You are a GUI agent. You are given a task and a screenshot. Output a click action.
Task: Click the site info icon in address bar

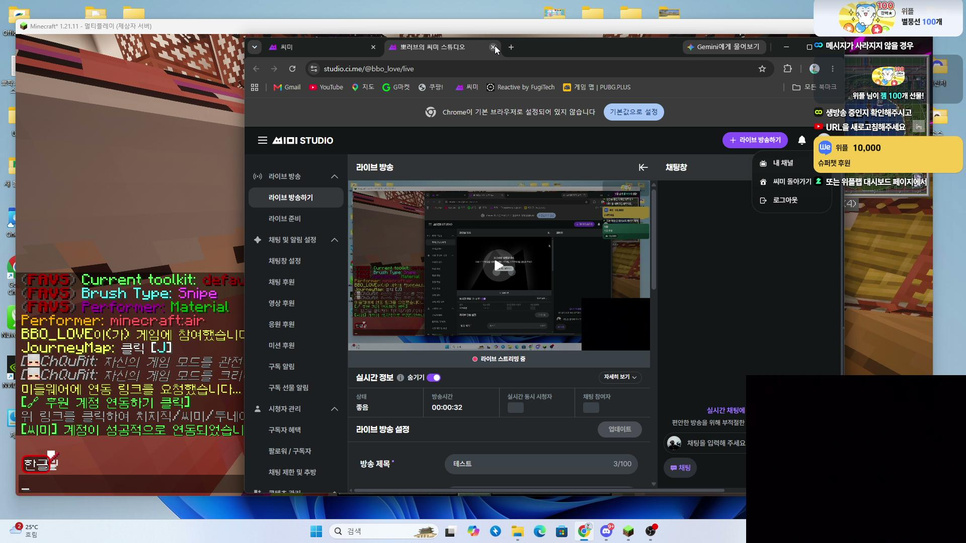tap(314, 69)
